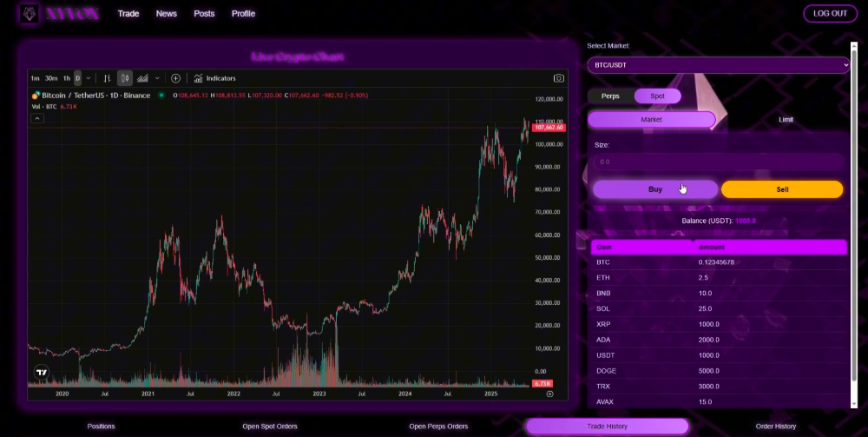Open the Indicators panel
868x437 pixels.
pyautogui.click(x=214, y=78)
